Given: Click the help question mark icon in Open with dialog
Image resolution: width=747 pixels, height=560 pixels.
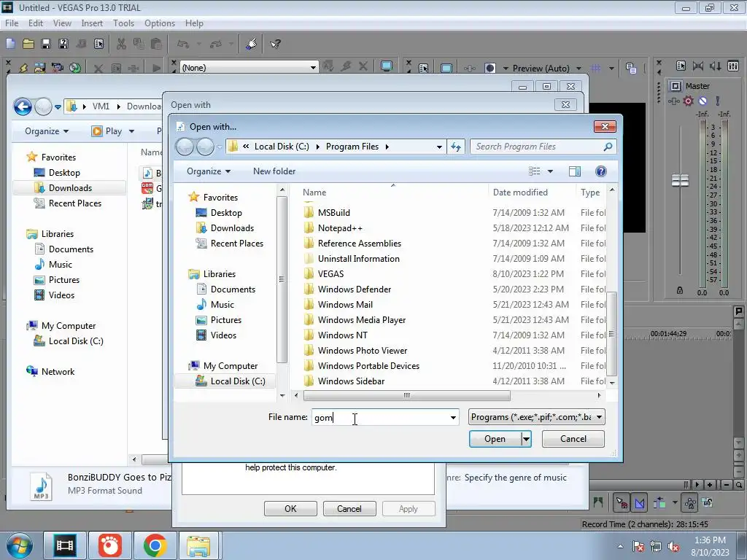Looking at the screenshot, I should [601, 171].
